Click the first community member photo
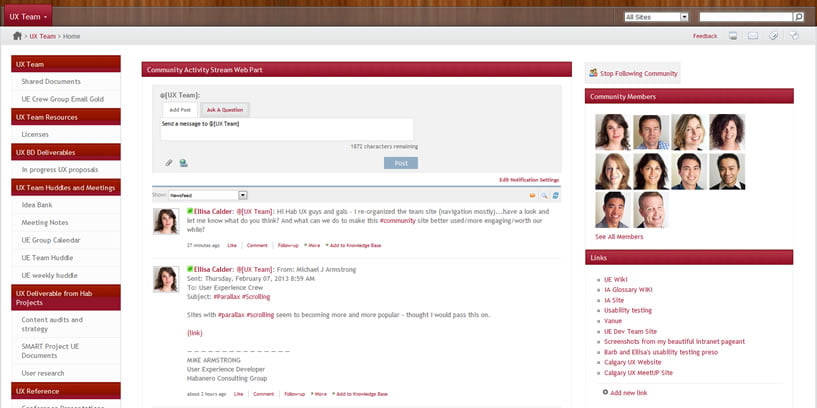 click(x=613, y=132)
